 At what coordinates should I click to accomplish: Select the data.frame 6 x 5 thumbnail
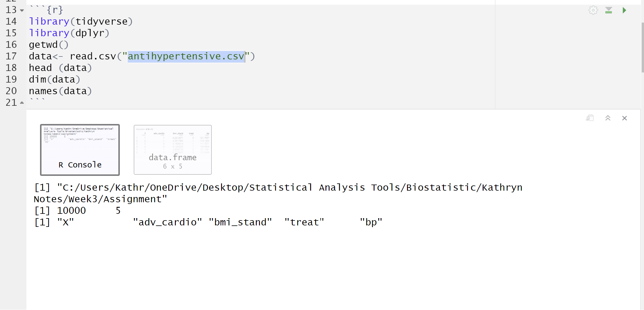tap(173, 150)
